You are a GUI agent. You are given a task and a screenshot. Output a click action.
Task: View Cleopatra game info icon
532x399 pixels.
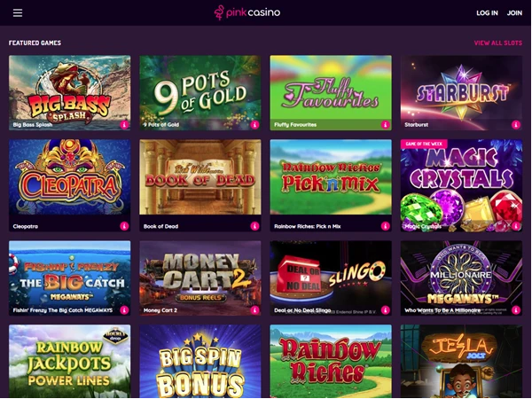(x=124, y=226)
